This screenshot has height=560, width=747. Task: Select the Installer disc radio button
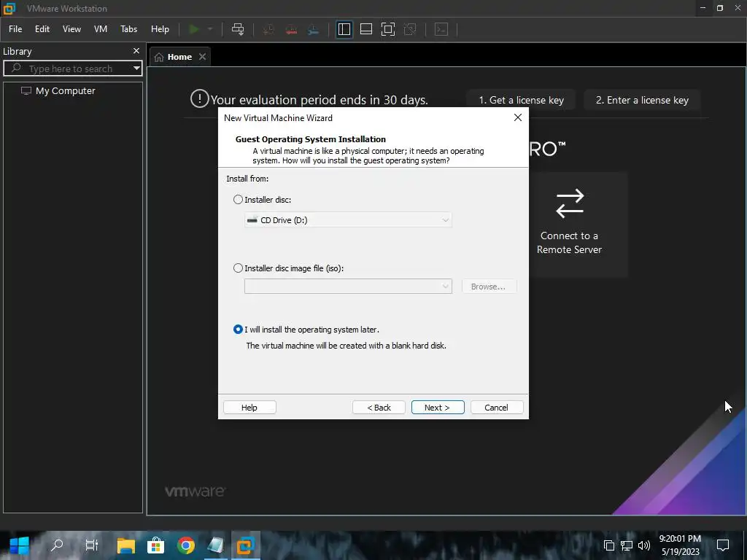pyautogui.click(x=238, y=200)
